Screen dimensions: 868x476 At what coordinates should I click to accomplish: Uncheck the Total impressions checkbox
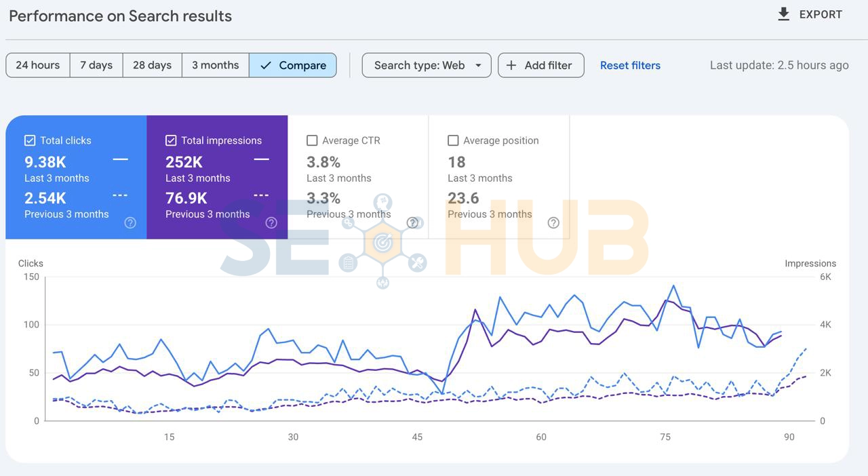pos(171,140)
